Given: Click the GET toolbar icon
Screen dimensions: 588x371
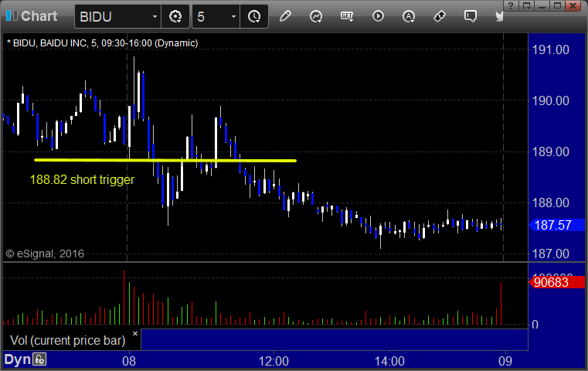Looking at the screenshot, I should pos(347,16).
